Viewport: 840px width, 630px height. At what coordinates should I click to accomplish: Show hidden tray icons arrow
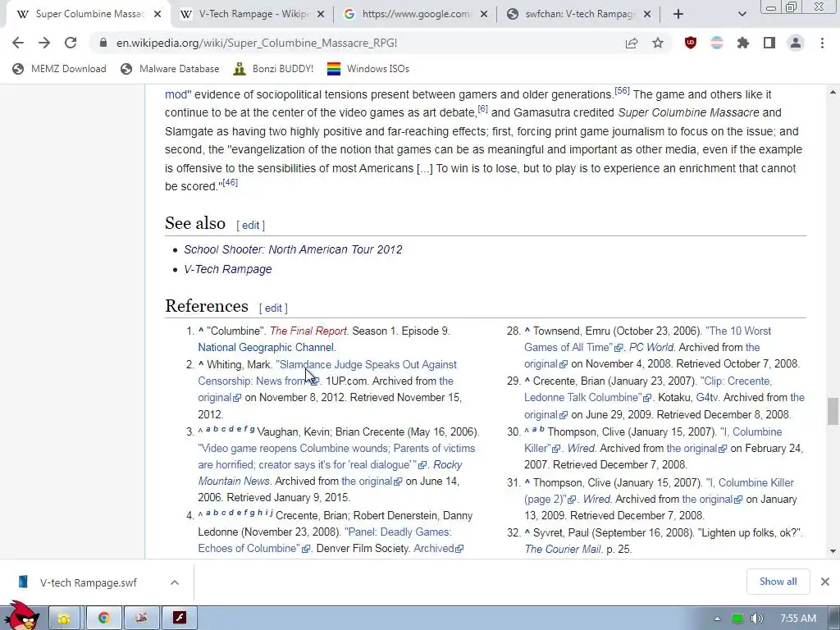717,619
